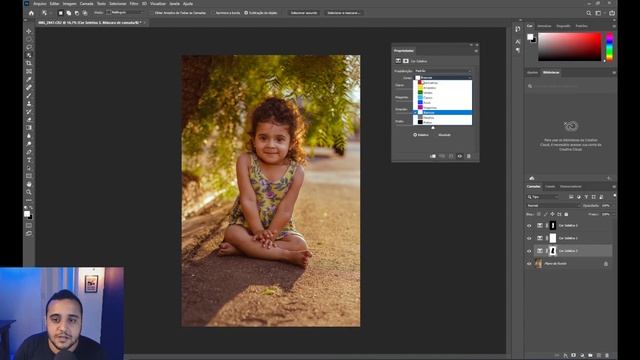640x360 pixels.
Task: Open the layer blend mode Normal dropdown
Action: [553, 206]
